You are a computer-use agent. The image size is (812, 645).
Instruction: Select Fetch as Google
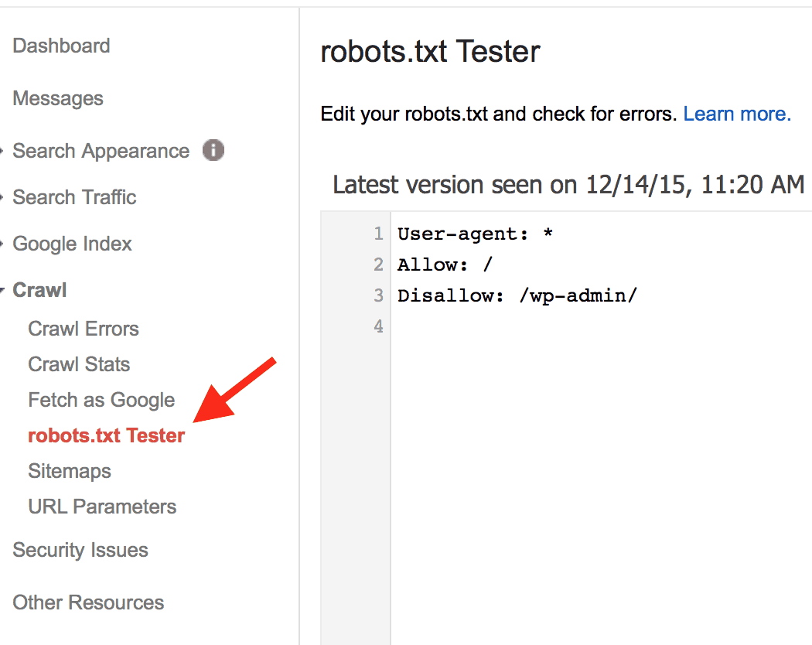click(x=101, y=400)
